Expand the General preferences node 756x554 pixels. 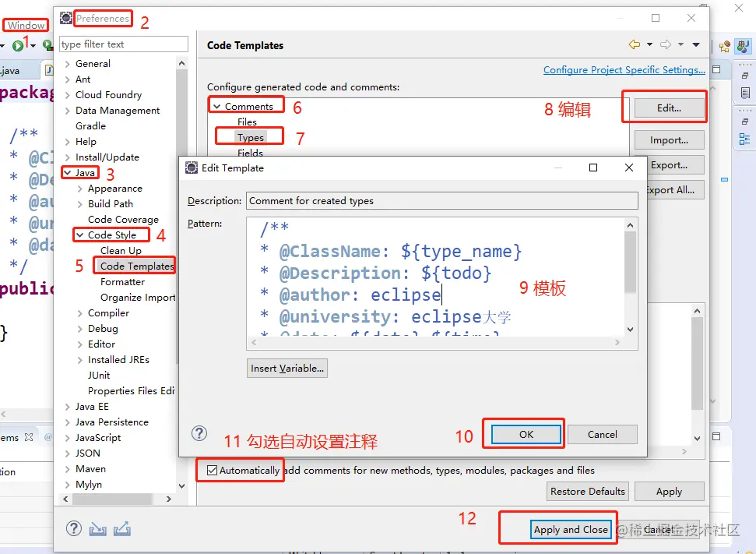coord(68,64)
